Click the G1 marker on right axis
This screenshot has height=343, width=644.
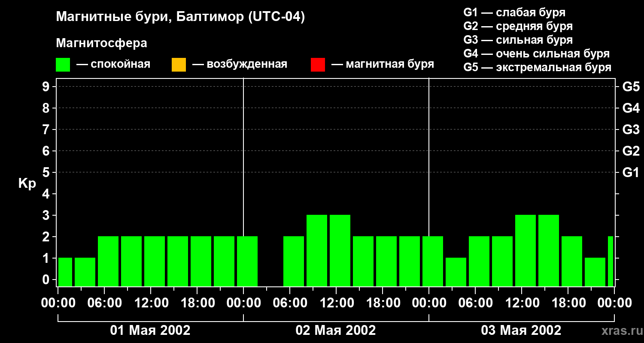point(631,172)
